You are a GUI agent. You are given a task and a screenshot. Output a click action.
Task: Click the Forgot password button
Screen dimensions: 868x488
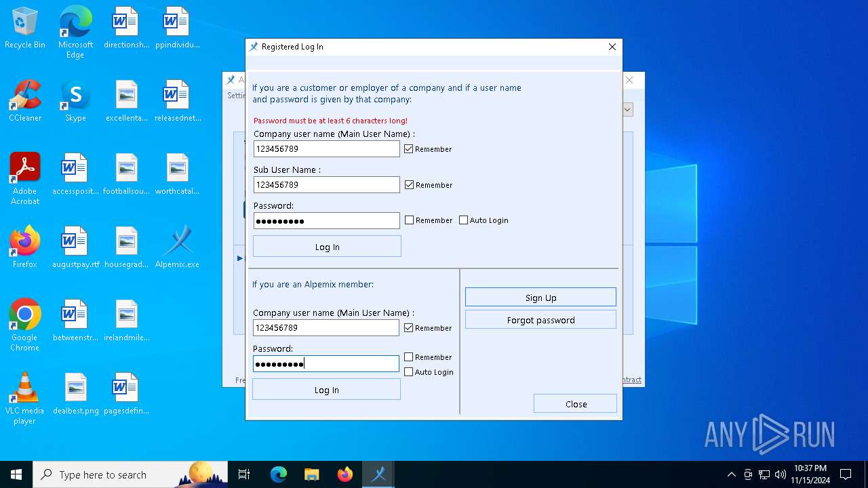(540, 320)
